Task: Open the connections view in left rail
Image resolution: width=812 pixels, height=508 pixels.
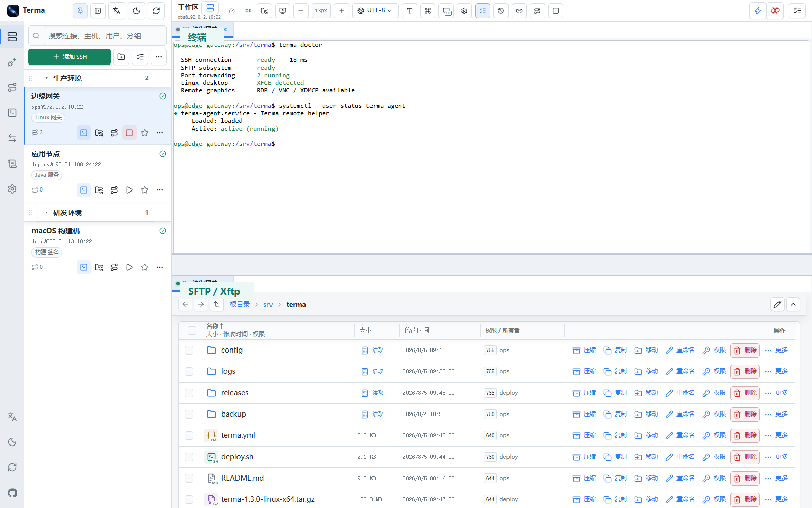Action: [12, 37]
